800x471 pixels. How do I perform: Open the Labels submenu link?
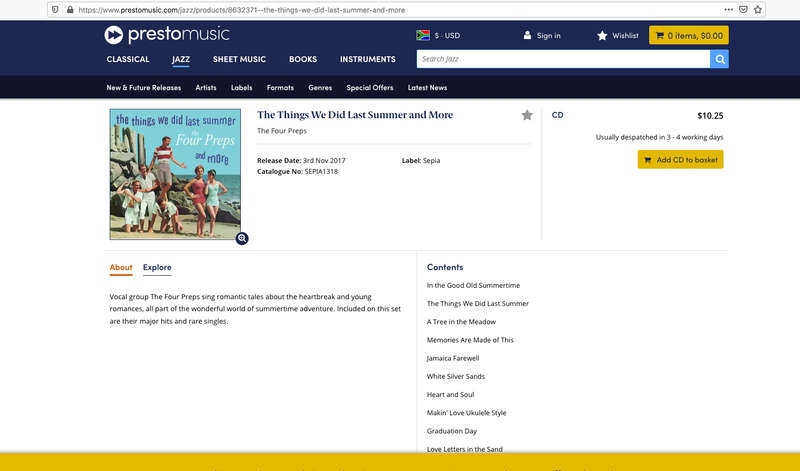(241, 88)
